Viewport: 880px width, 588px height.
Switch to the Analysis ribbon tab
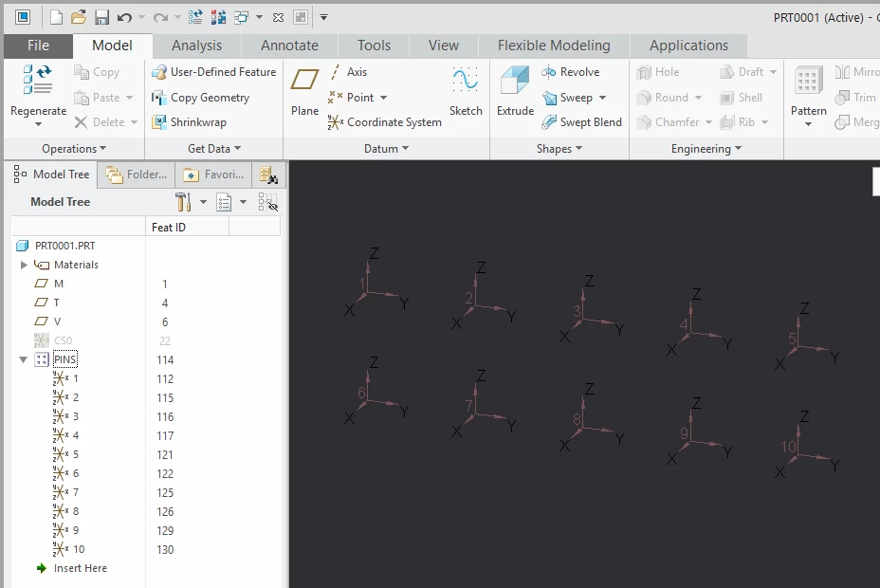196,45
